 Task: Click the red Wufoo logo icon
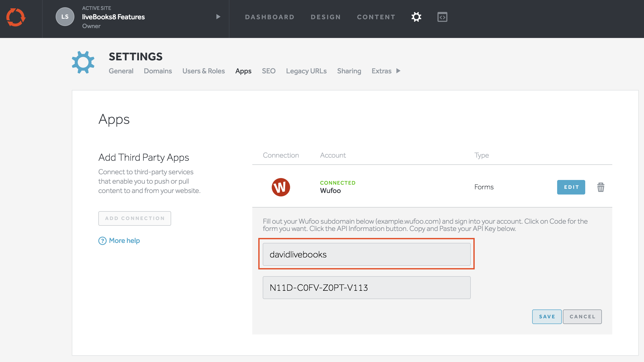pos(281,187)
